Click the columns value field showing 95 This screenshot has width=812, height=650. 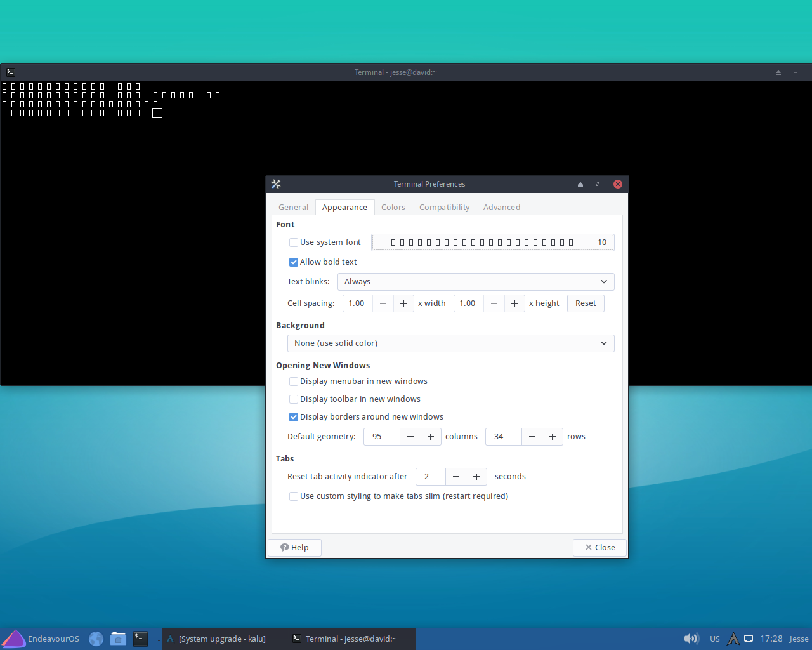pyautogui.click(x=382, y=437)
